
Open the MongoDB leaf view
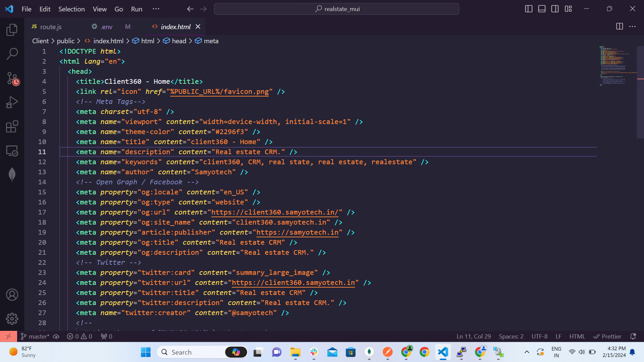(12, 174)
